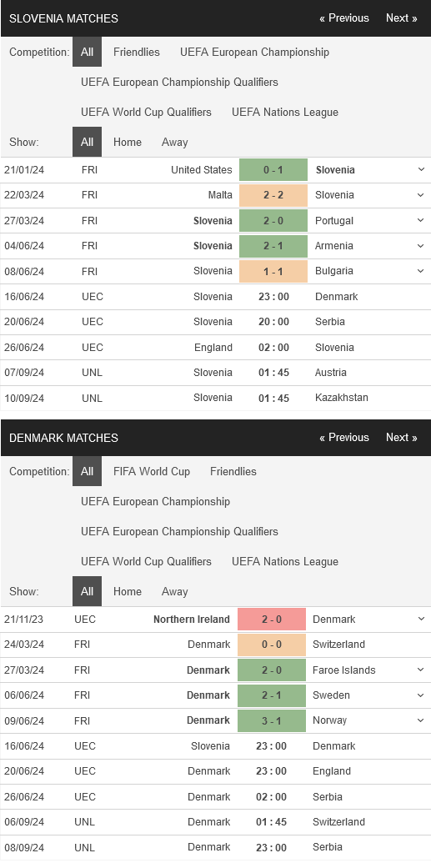Expand Slovenia vs Portugal match chevron
The image size is (431, 868).
point(421,220)
